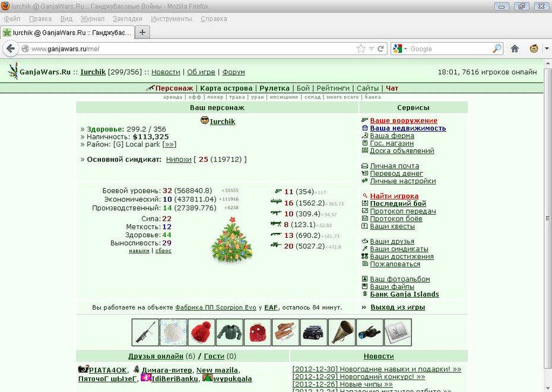Open the Файл menu

click(x=12, y=18)
